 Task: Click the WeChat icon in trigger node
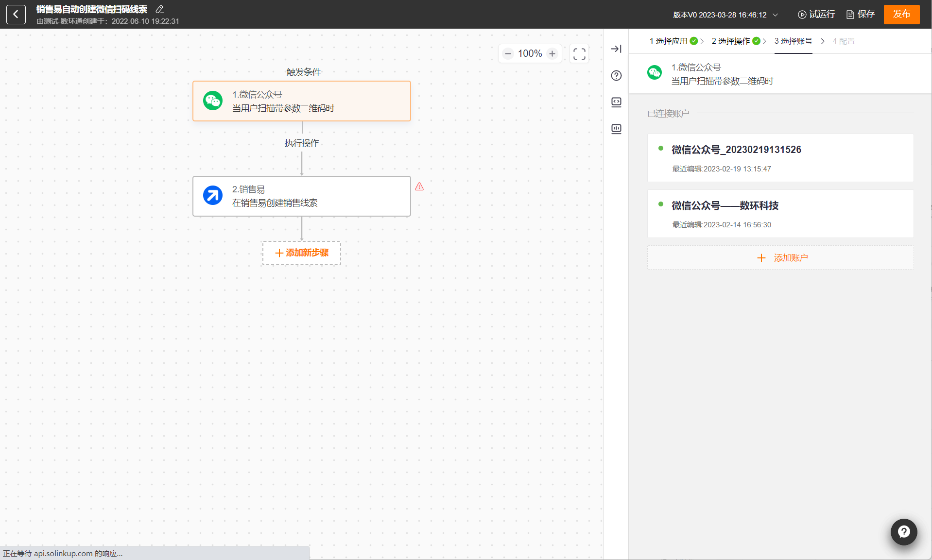[x=213, y=101]
